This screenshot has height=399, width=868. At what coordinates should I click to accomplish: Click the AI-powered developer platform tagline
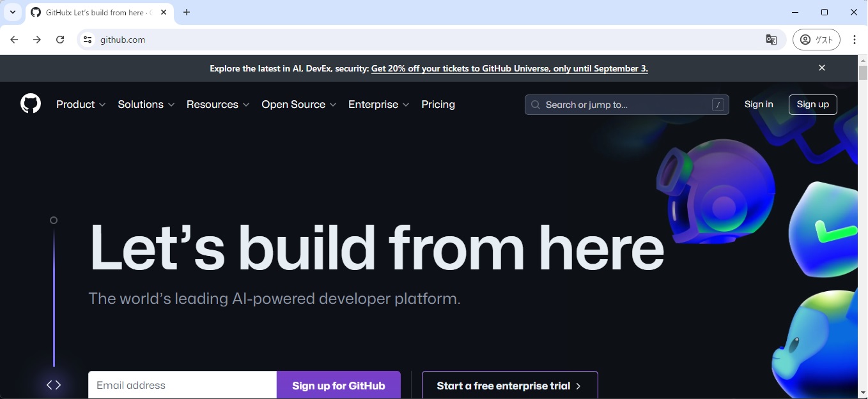pos(274,298)
